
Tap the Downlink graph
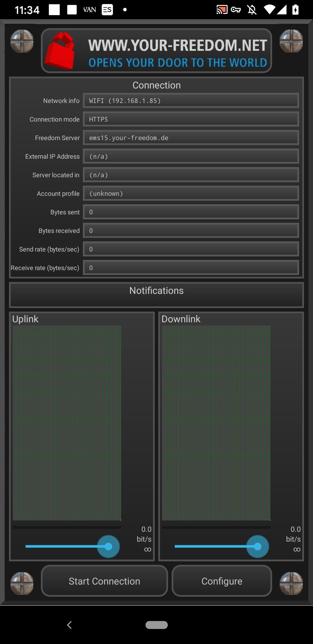[216, 423]
